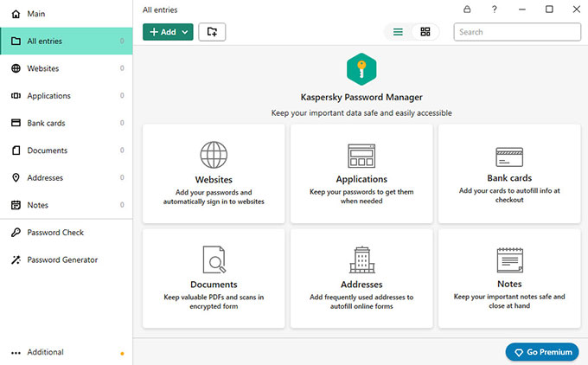Viewport: 588px width, 365px height.
Task: Open the Websites category in the sidebar
Action: tap(66, 68)
